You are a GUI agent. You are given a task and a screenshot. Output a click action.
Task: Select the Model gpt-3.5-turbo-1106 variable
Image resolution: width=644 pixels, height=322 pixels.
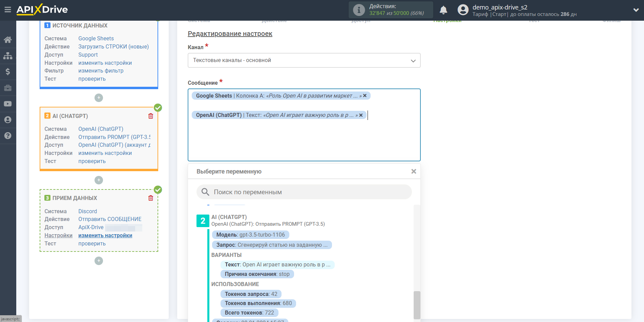click(251, 235)
